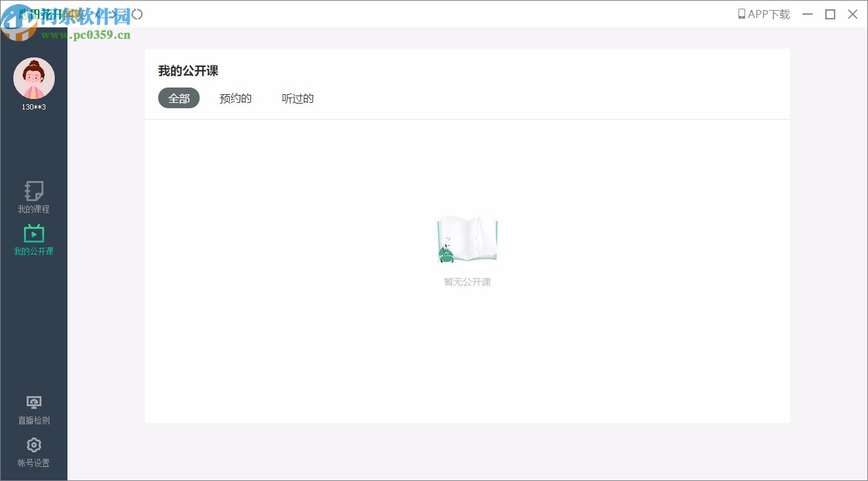Select the username 130**3
Image resolution: width=868 pixels, height=481 pixels.
(x=33, y=106)
